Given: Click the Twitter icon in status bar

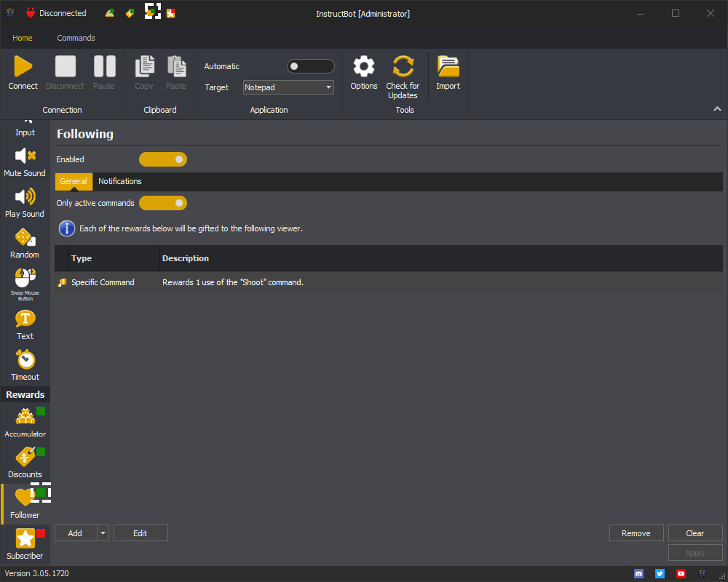Looking at the screenshot, I should pyautogui.click(x=660, y=574).
